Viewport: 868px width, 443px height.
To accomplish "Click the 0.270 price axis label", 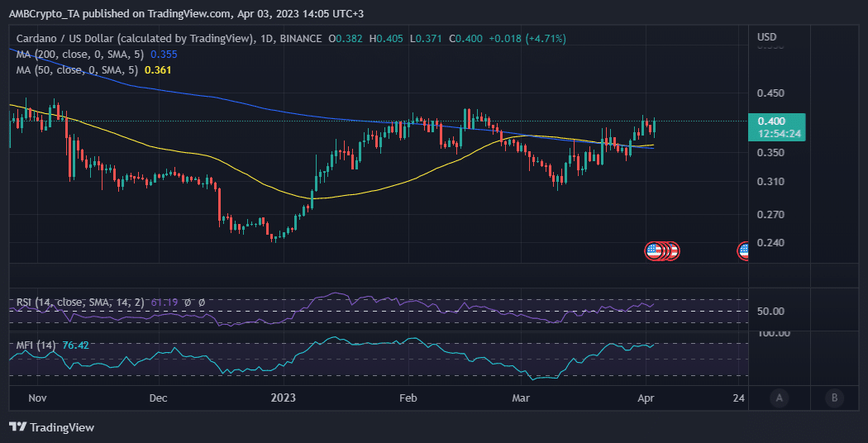I will click(x=771, y=214).
